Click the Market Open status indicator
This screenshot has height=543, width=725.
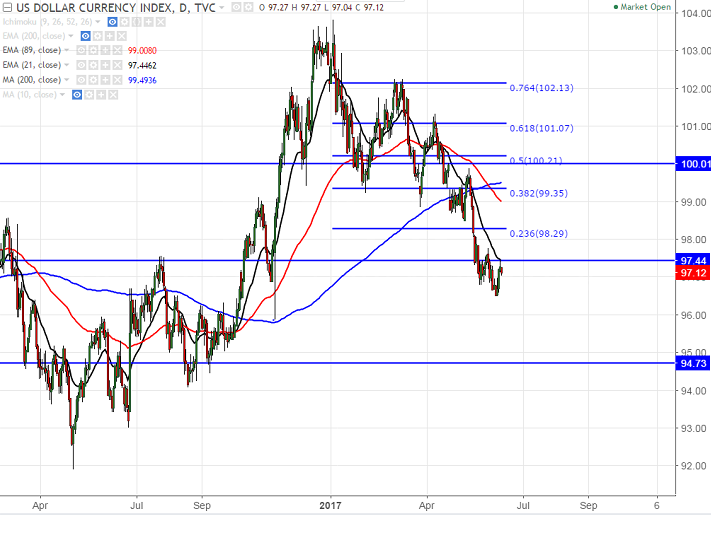tap(642, 7)
